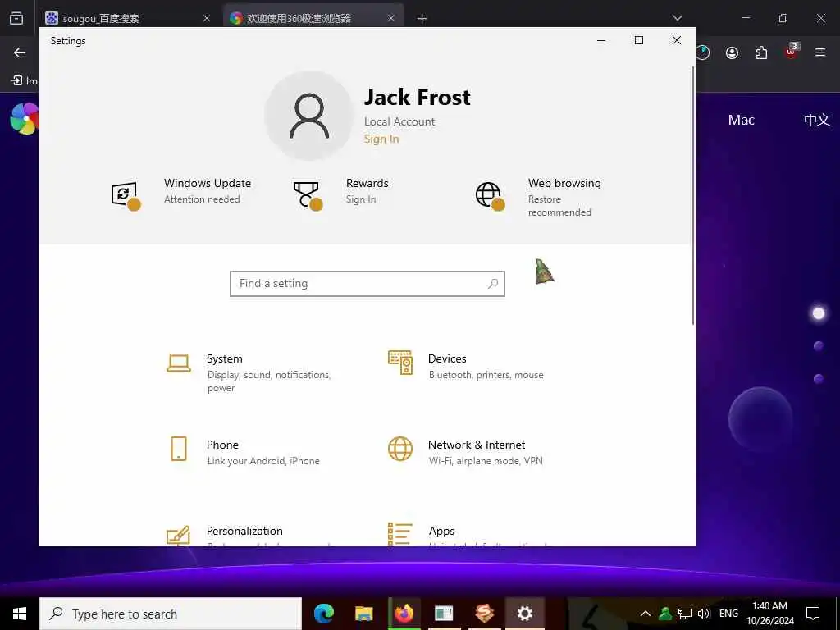The image size is (840, 630).
Task: Open the news reader taskbar app icon
Action: tap(444, 614)
